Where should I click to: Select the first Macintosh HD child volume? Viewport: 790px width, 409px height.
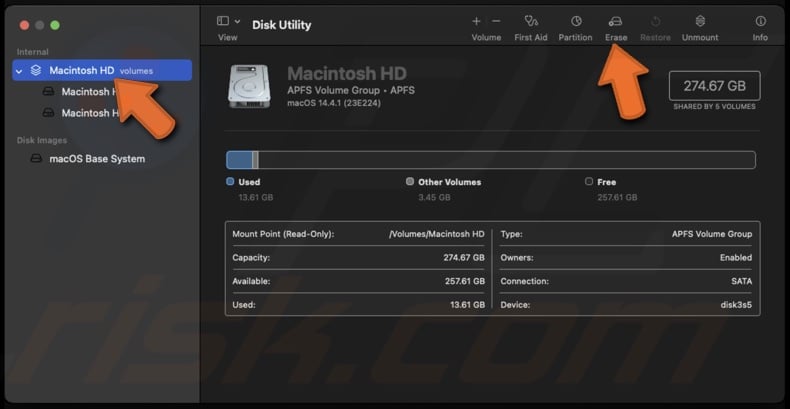[x=91, y=92]
